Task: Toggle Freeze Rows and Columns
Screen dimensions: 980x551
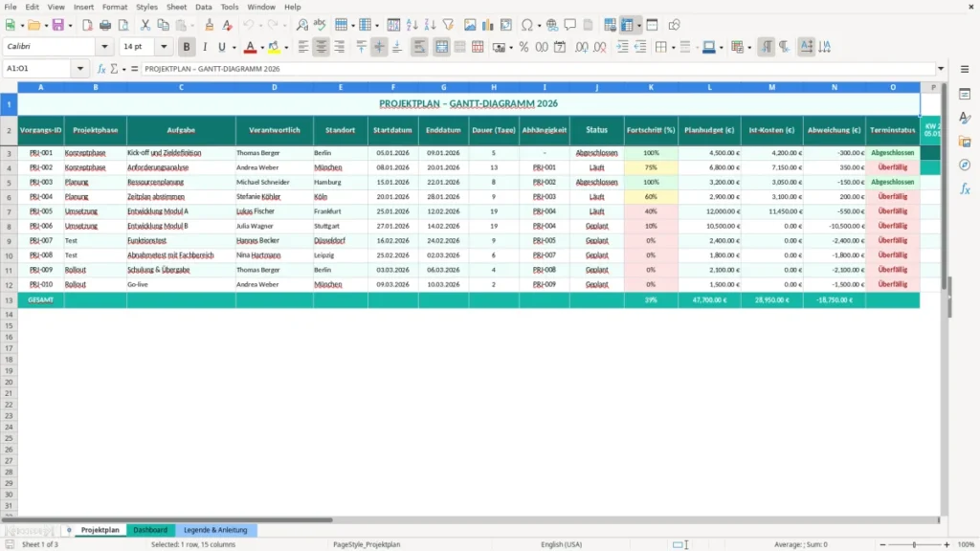Action: [627, 25]
